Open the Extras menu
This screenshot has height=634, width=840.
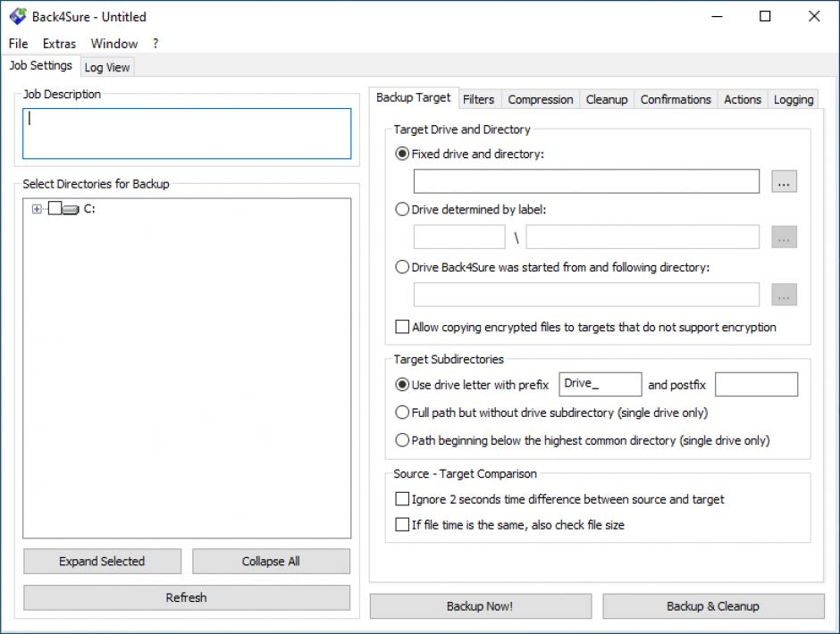pos(60,44)
